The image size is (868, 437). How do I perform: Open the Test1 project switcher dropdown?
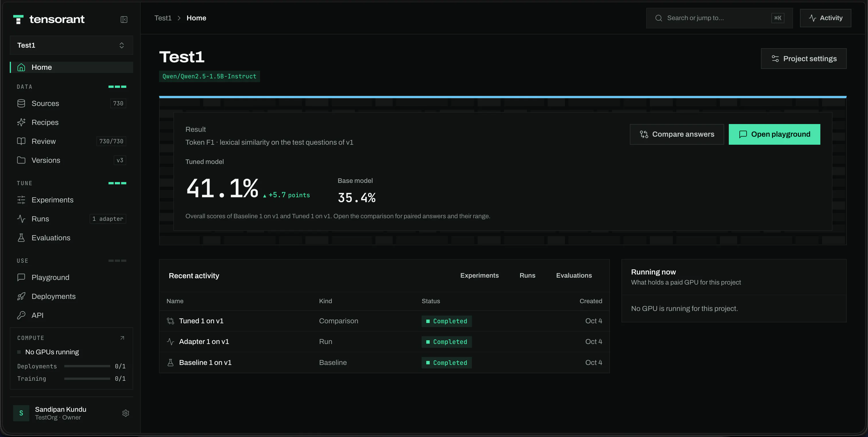(x=71, y=45)
